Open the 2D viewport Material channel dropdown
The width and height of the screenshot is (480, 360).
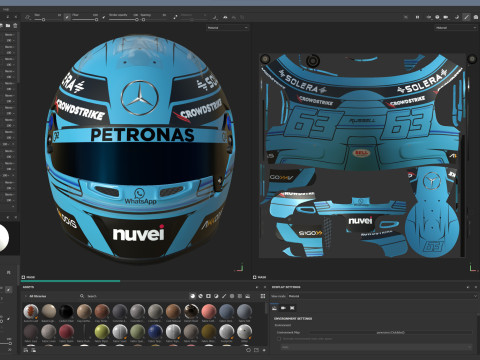pyautogui.click(x=455, y=28)
